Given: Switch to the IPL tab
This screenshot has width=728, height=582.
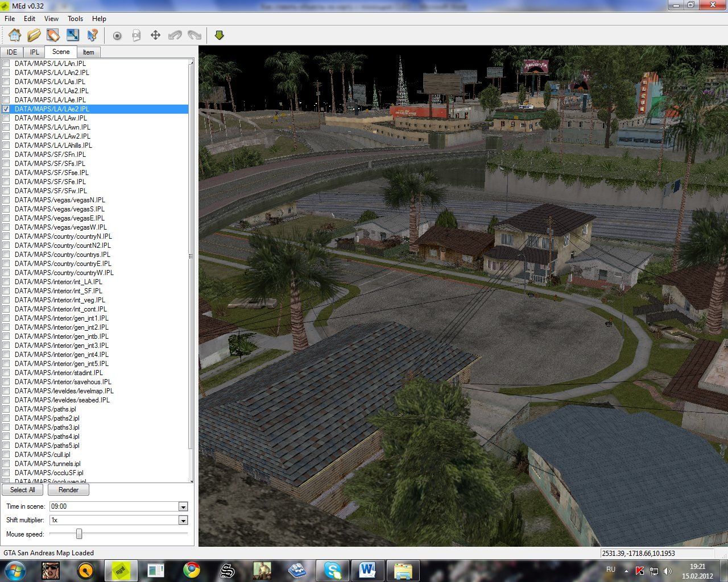Looking at the screenshot, I should pos(35,52).
